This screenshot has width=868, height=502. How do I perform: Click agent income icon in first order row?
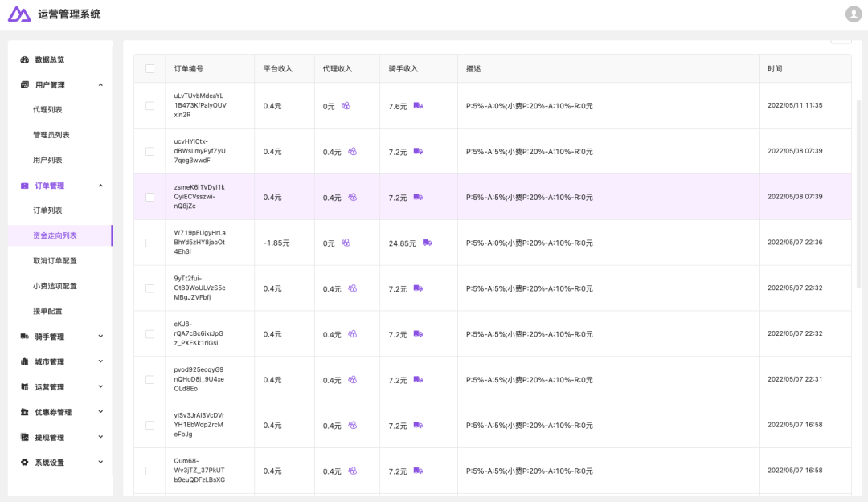click(x=346, y=106)
